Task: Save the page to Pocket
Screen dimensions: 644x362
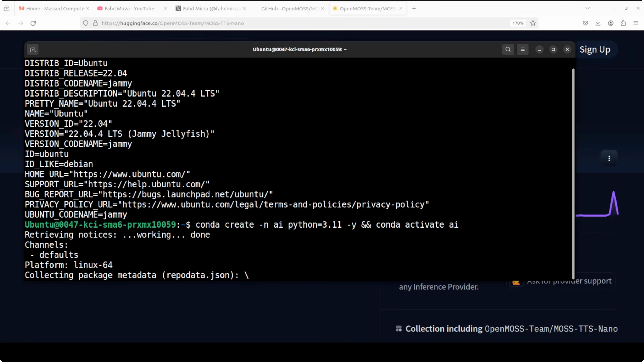Action: (585, 23)
